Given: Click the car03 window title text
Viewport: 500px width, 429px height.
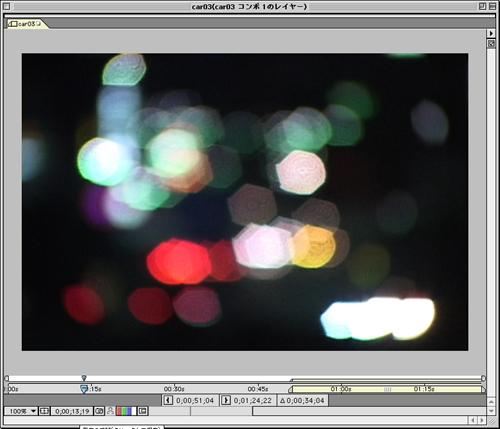Looking at the screenshot, I should point(249,6).
